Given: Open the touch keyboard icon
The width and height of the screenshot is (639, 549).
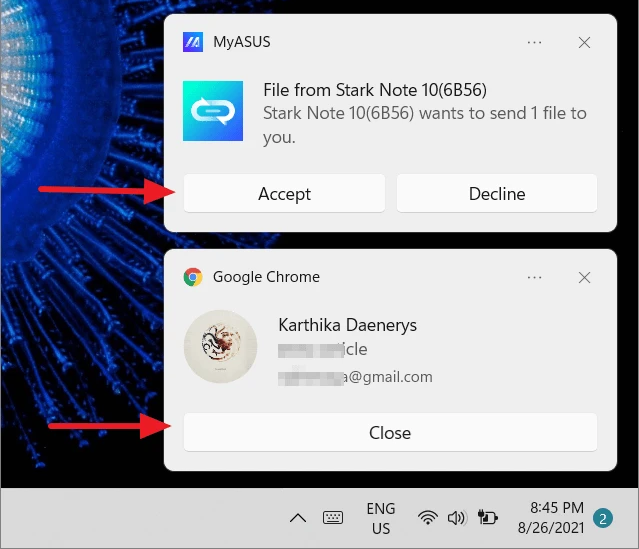Looking at the screenshot, I should coord(333,518).
